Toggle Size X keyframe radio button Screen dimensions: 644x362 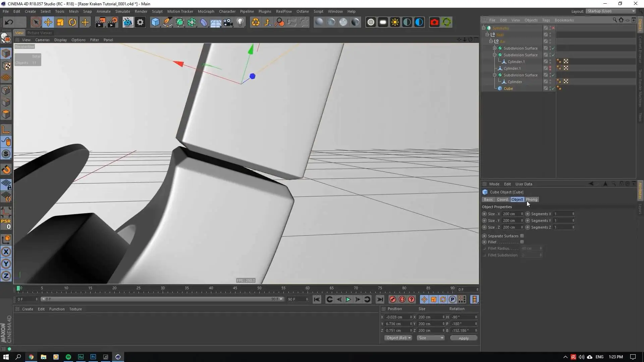[484, 214]
